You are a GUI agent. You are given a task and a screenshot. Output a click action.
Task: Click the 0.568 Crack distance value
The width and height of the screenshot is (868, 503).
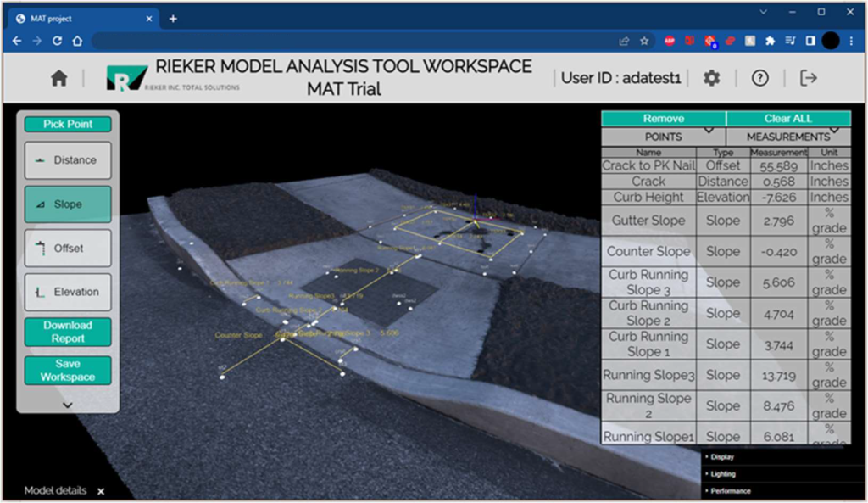pos(779,182)
